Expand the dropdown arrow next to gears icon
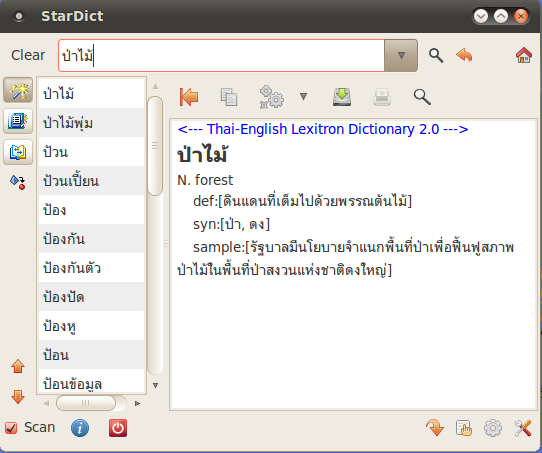The width and height of the screenshot is (542, 453). point(303,96)
